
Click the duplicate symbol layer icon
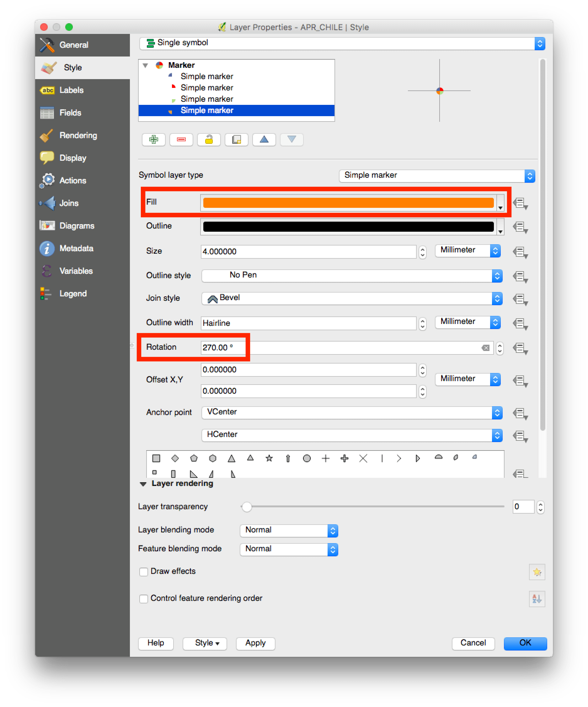pyautogui.click(x=237, y=139)
